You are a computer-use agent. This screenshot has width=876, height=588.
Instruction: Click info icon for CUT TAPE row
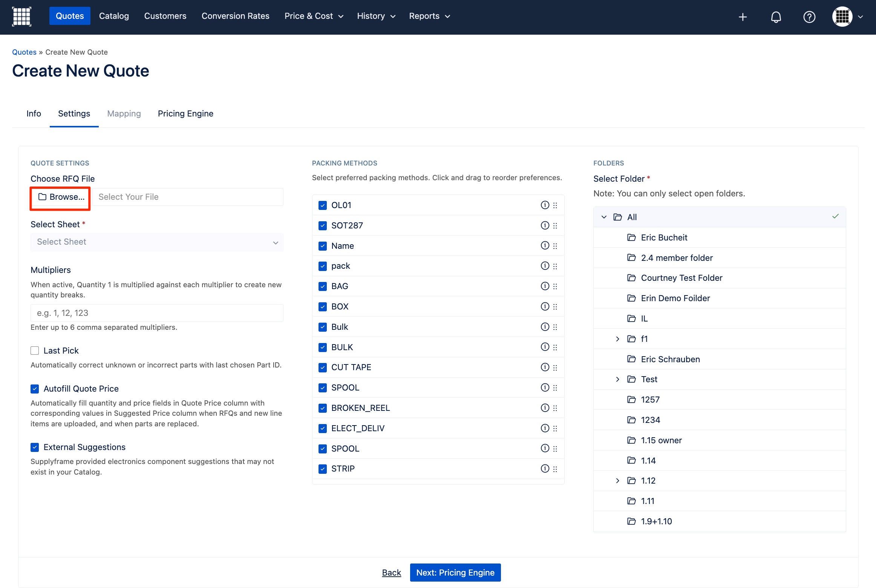tap(545, 367)
